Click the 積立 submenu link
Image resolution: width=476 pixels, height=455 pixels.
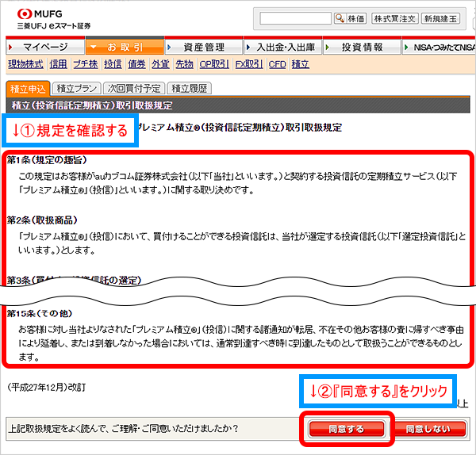[x=301, y=64]
